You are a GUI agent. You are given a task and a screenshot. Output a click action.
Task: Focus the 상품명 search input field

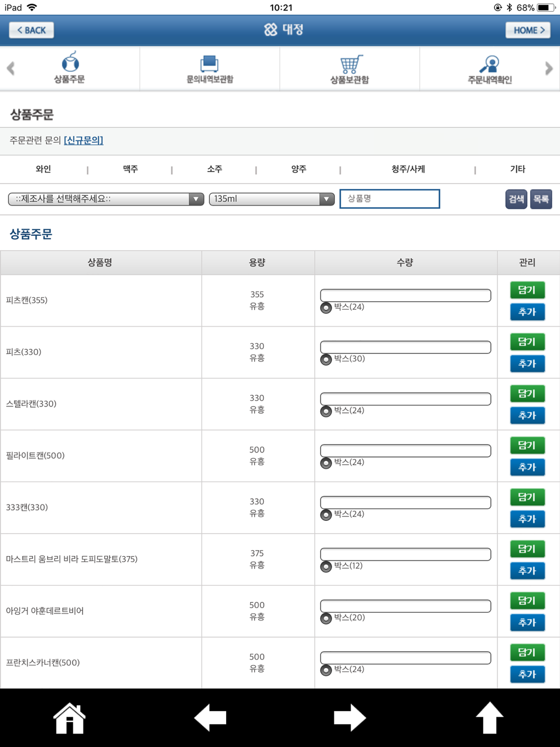click(x=390, y=199)
